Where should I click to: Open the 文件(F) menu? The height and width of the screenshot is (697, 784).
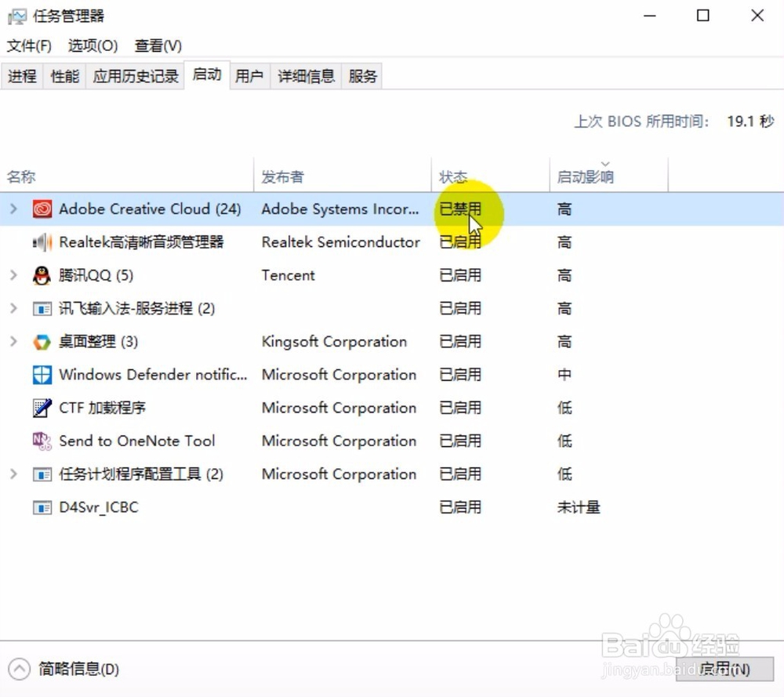[29, 45]
